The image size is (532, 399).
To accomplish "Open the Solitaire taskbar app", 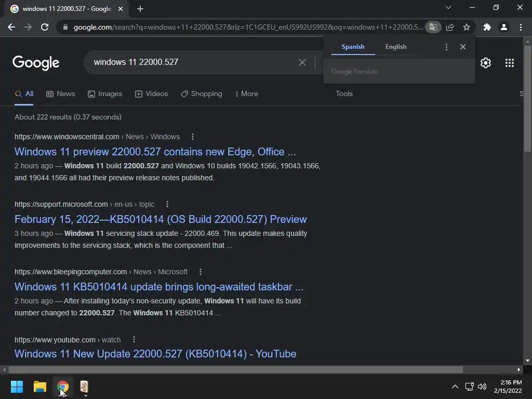I will pos(84,387).
